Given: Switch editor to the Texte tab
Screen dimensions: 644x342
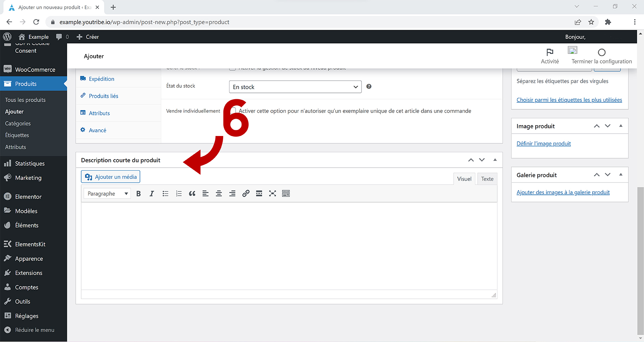Looking at the screenshot, I should (x=487, y=179).
